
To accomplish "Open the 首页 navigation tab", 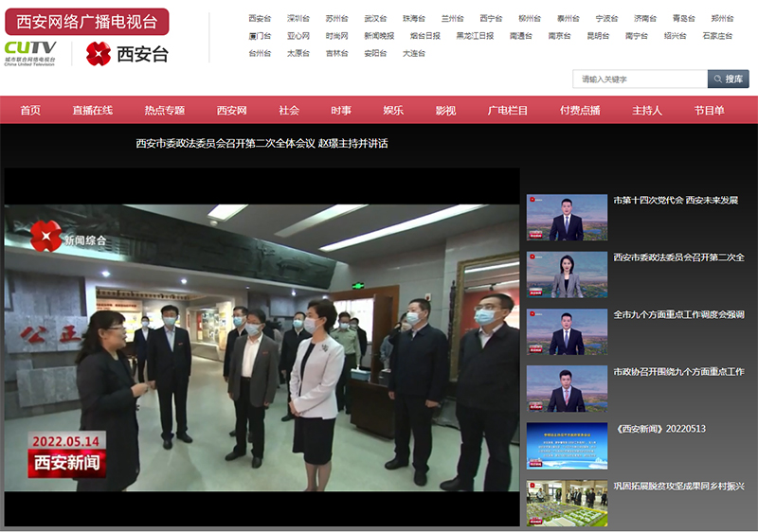I will [30, 111].
